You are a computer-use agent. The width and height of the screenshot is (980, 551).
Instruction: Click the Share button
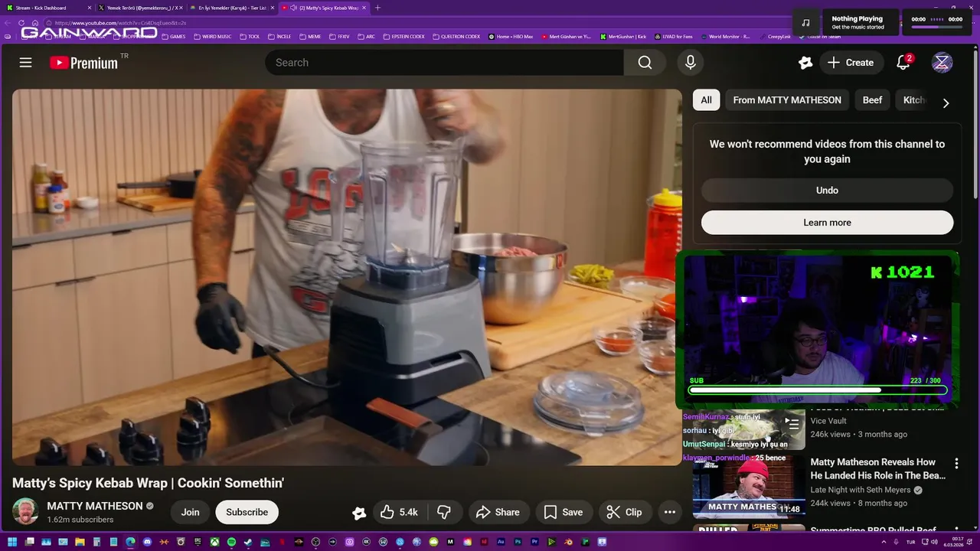[x=498, y=512]
